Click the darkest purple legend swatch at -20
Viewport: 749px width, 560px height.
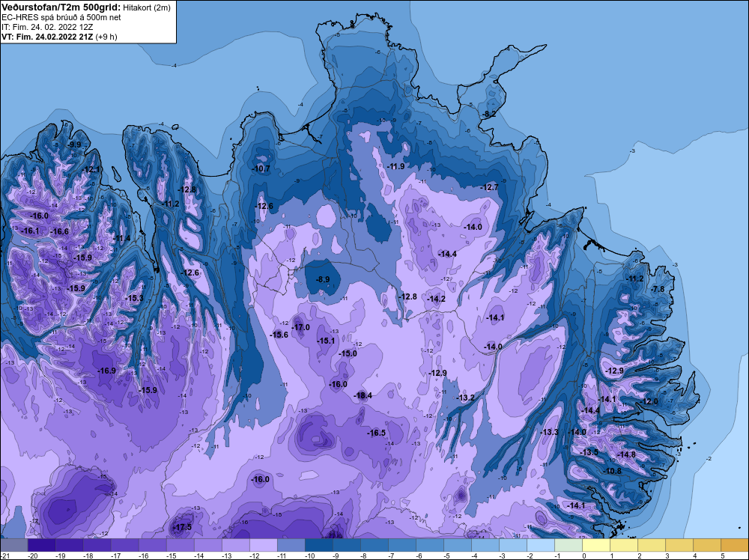(x=41, y=545)
